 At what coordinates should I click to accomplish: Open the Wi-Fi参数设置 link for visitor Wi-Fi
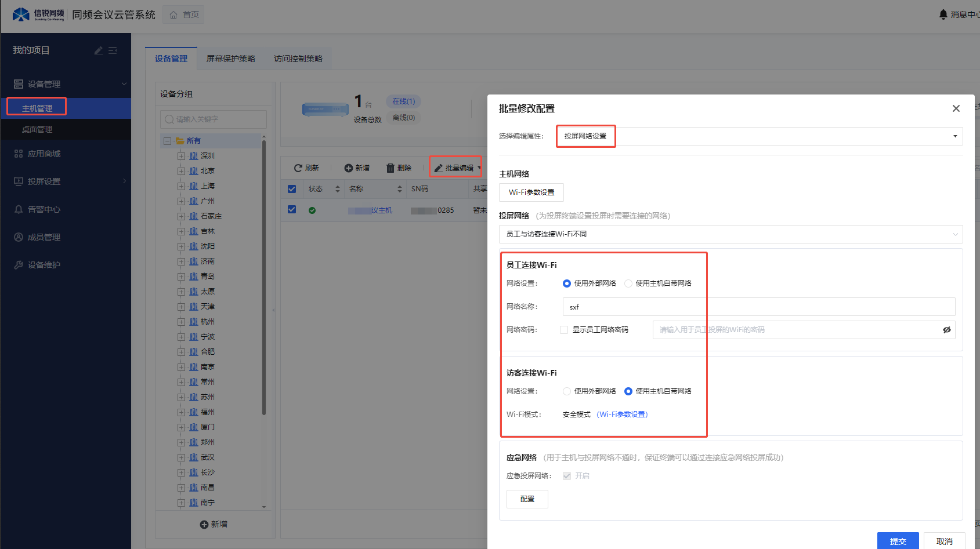click(x=622, y=415)
